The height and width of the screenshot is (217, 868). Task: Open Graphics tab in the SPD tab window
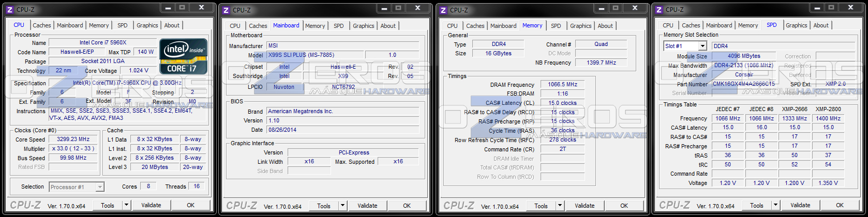click(797, 25)
